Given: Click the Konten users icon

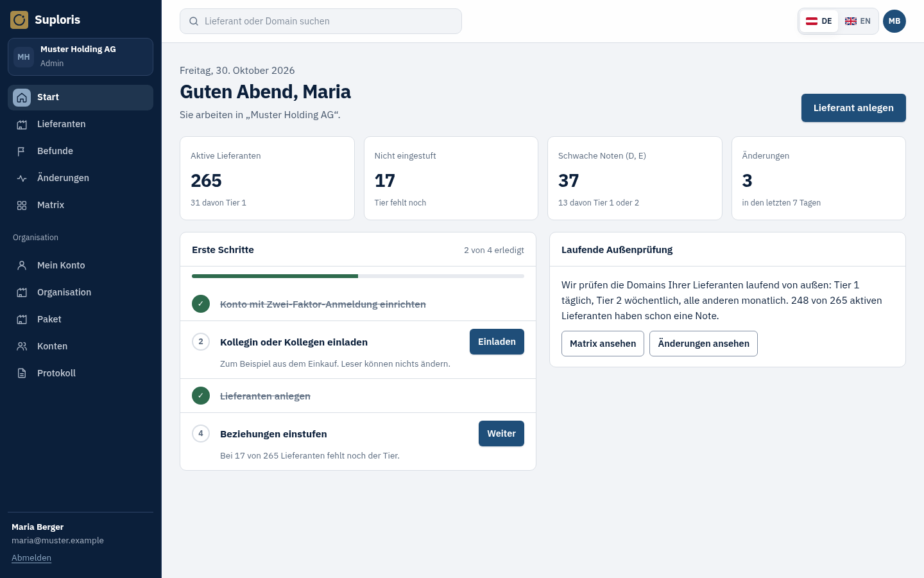Looking at the screenshot, I should 22,347.
